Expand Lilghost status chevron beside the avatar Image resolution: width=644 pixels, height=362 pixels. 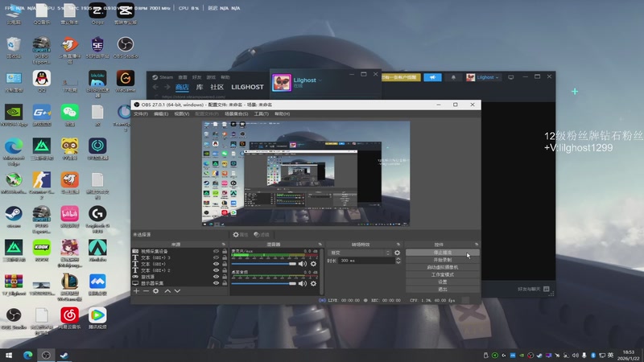pos(320,80)
